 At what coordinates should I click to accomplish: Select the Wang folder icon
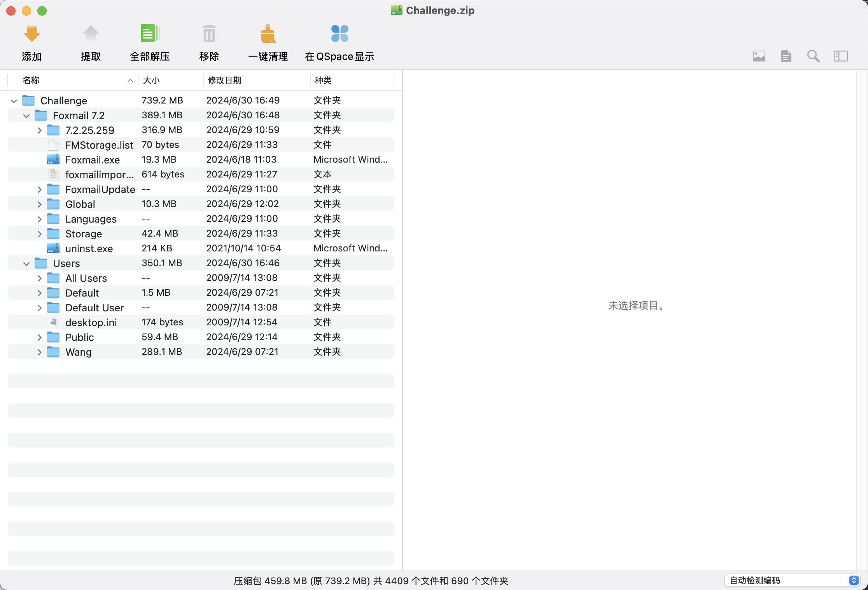(53, 352)
